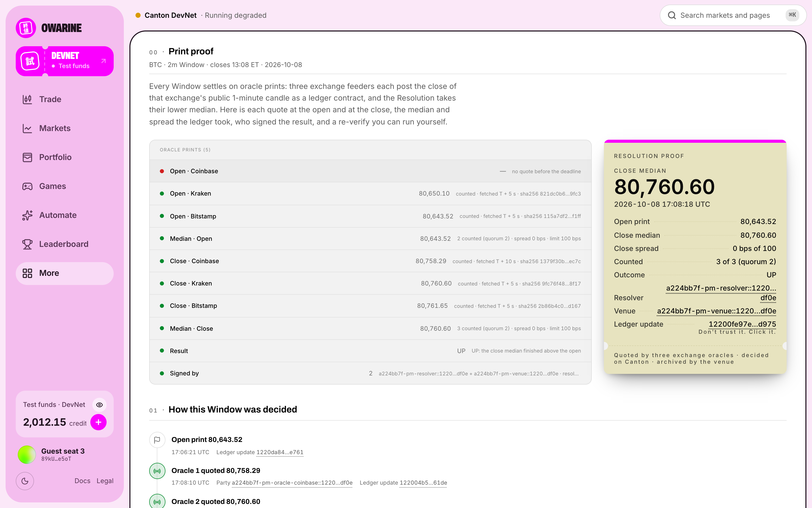Focus the Search markets and pages field

point(733,15)
